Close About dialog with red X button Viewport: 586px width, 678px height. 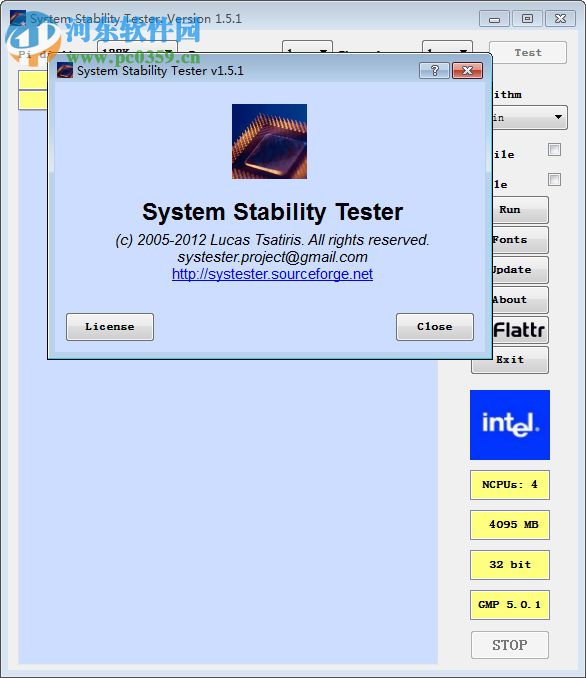[467, 70]
